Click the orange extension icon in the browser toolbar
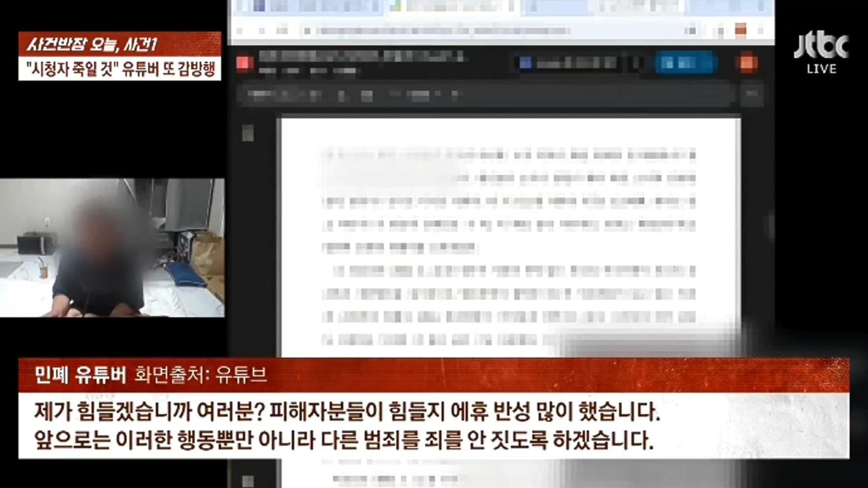Viewport: 868px width, 488px height. click(x=741, y=30)
